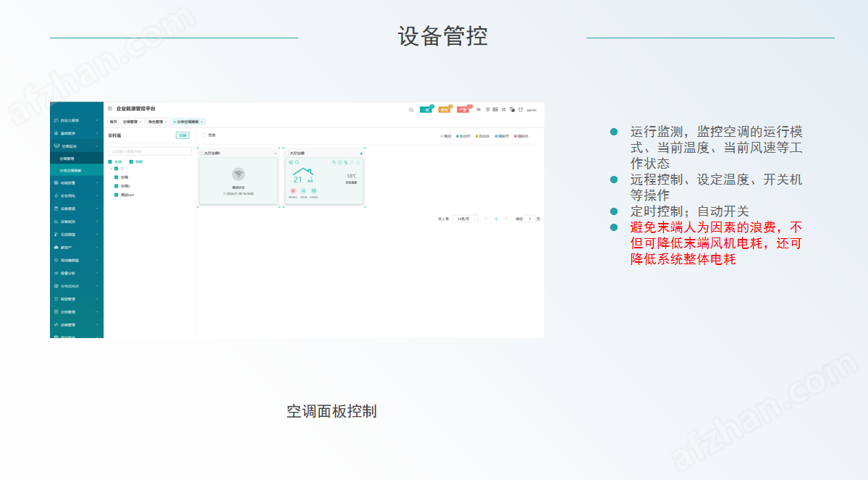The height and width of the screenshot is (480, 868).
Task: Expand tree node 1 arrow
Action: click(111, 168)
